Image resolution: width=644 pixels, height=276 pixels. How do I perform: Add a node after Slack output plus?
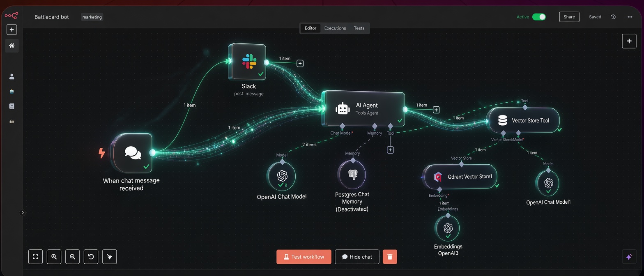pos(300,64)
